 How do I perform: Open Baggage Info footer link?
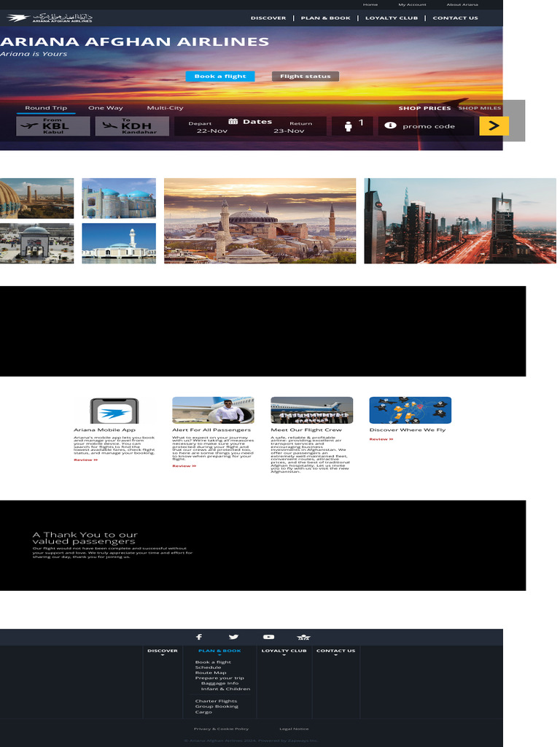coord(220,683)
